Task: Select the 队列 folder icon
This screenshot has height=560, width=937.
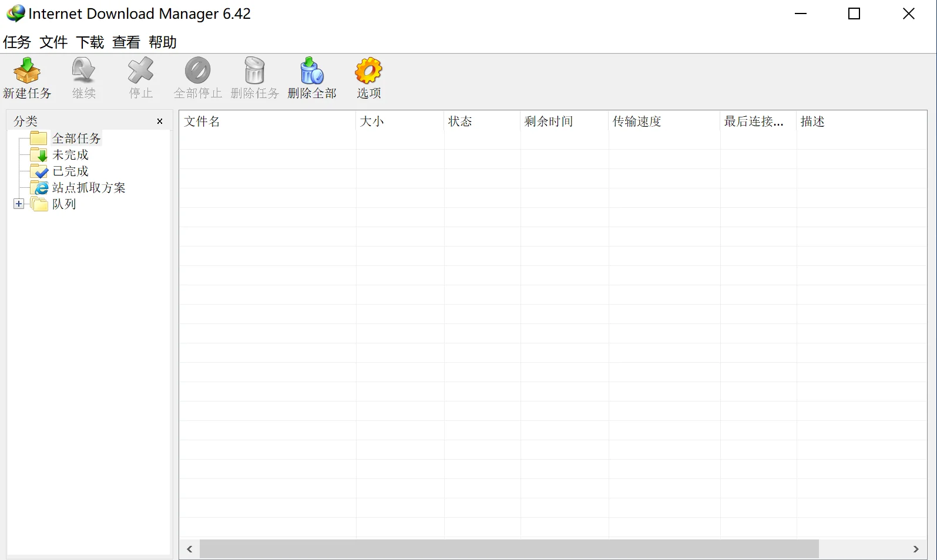Action: (x=39, y=204)
